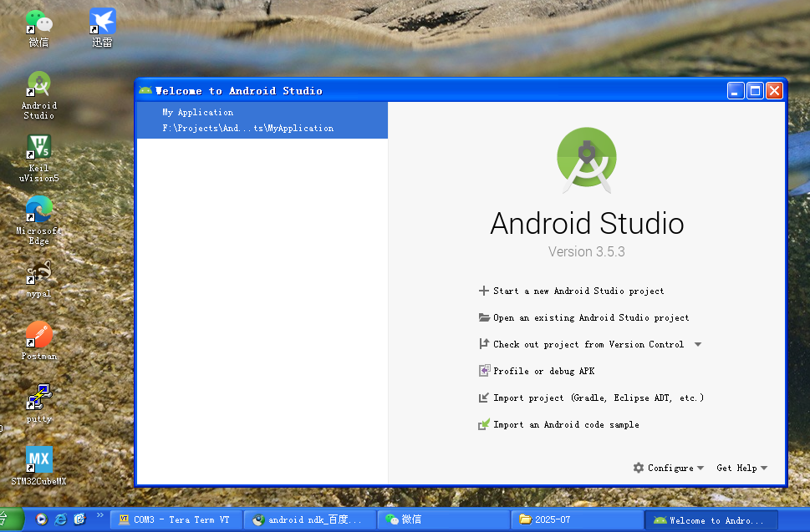Click Welcome to Andro... taskbar button

click(x=711, y=519)
